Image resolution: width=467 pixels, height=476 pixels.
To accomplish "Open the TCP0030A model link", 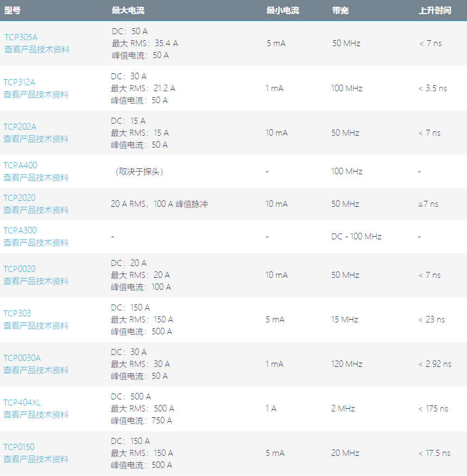I will 22,358.
